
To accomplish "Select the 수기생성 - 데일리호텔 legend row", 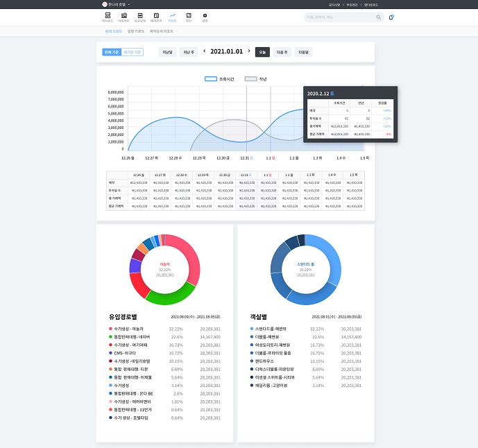I will (x=164, y=361).
